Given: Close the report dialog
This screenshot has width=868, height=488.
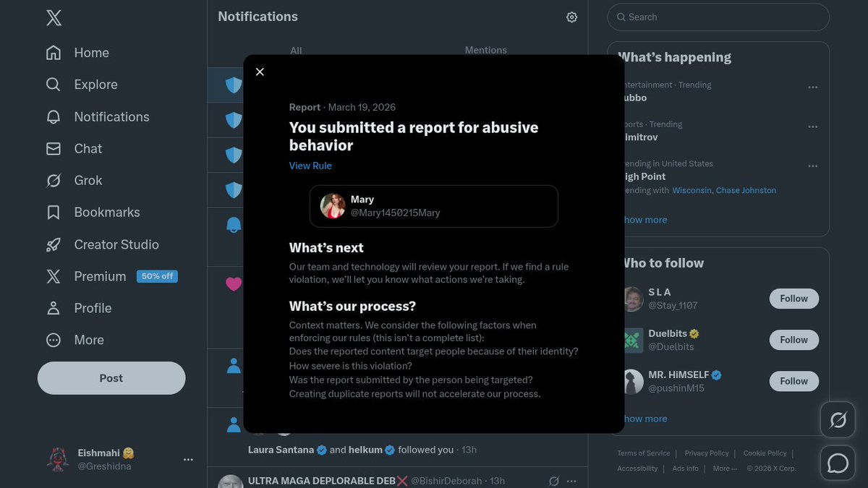Looking at the screenshot, I should pos(260,72).
